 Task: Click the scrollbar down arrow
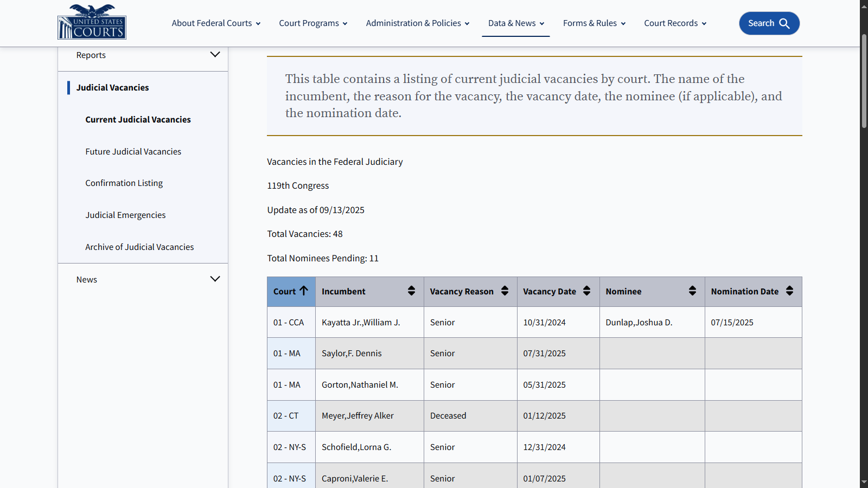click(x=864, y=483)
